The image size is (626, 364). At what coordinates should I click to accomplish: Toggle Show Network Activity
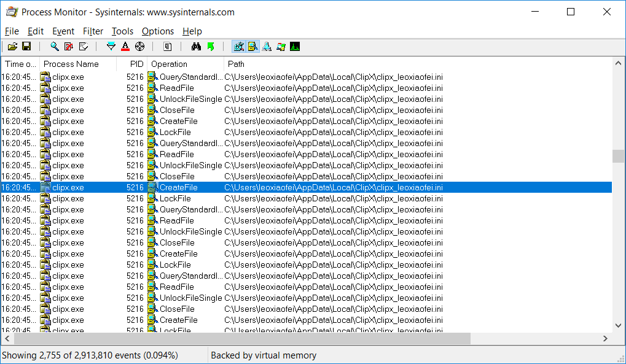[x=267, y=47]
